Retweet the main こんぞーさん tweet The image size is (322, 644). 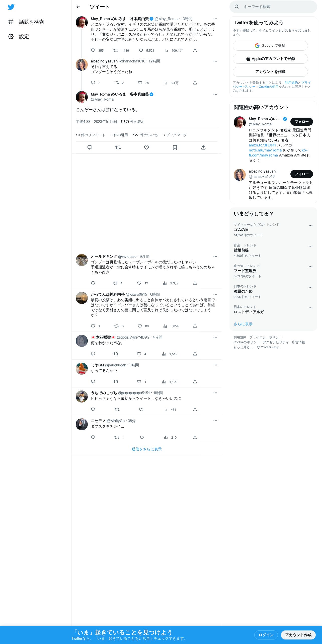(x=118, y=147)
